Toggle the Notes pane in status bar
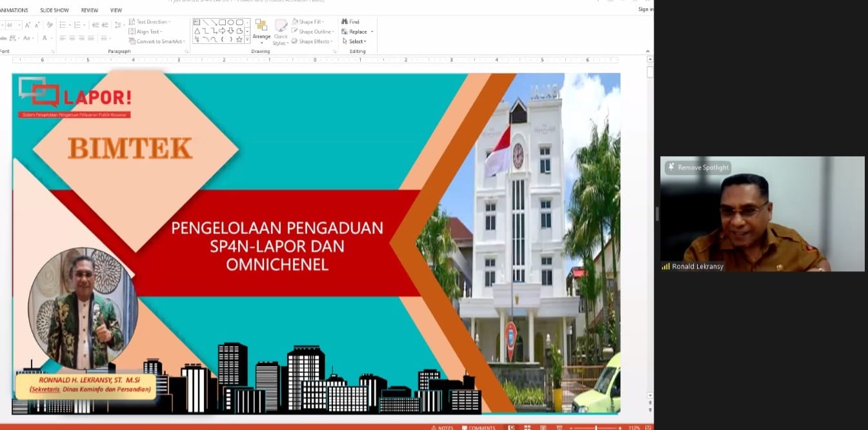The height and width of the screenshot is (430, 868). tap(442, 427)
